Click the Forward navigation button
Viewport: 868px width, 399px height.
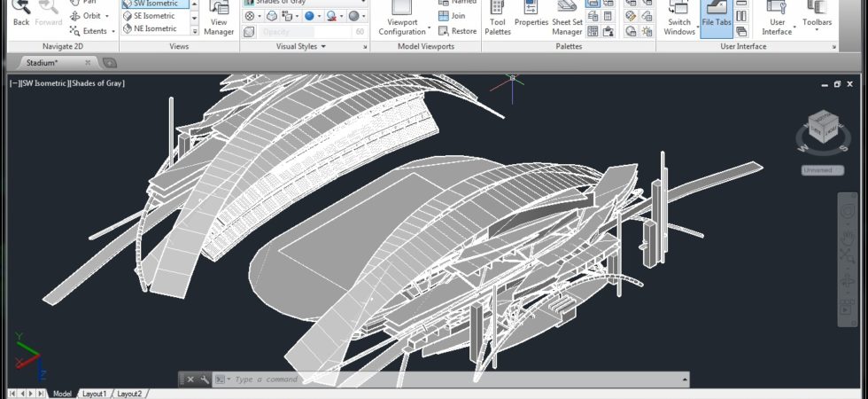[x=49, y=13]
